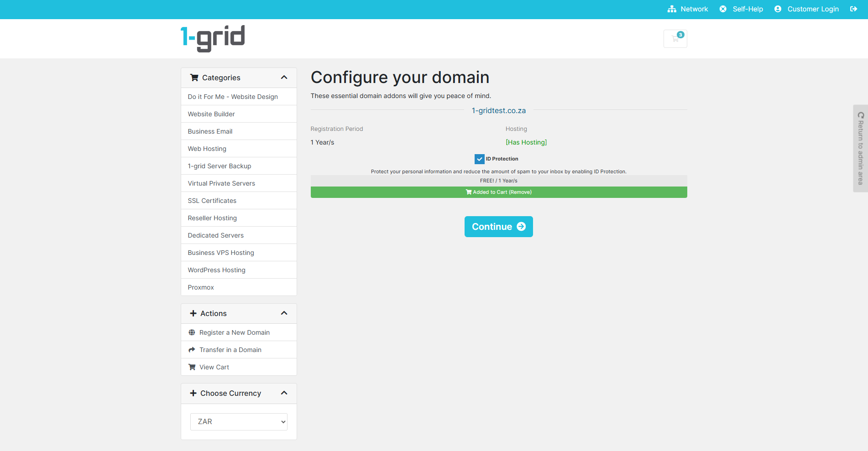Click the plus icon next to Actions
This screenshot has height=451, width=868.
click(x=193, y=313)
